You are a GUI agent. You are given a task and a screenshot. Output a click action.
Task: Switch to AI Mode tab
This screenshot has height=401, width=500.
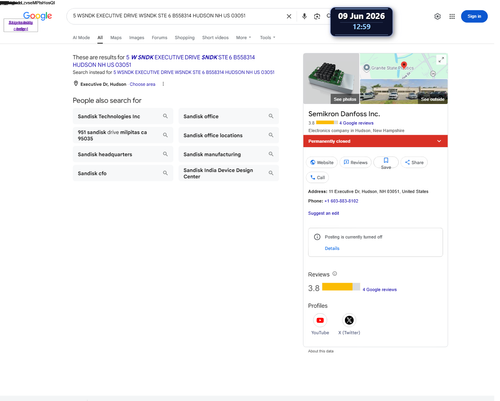pyautogui.click(x=81, y=38)
